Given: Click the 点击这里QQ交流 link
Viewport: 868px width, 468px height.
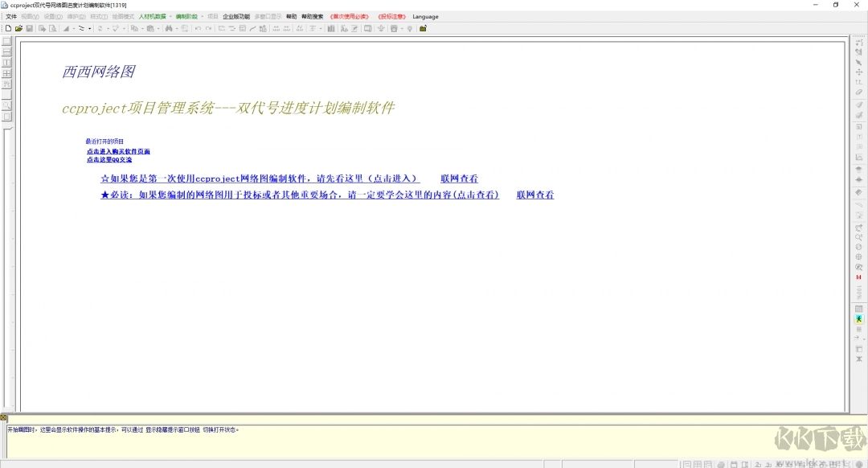Looking at the screenshot, I should click(109, 159).
